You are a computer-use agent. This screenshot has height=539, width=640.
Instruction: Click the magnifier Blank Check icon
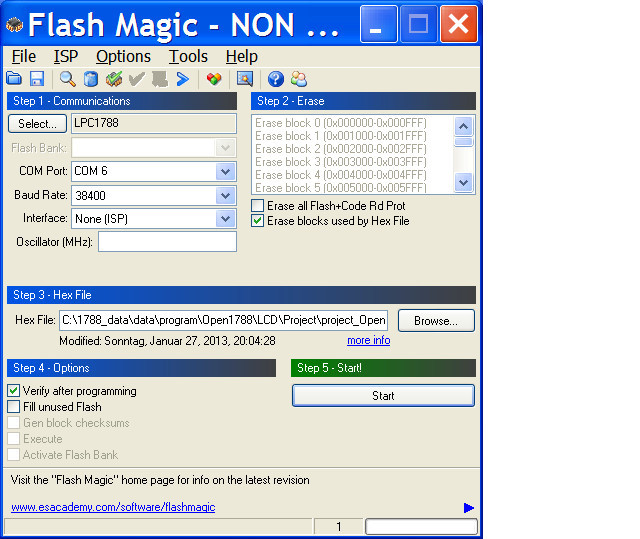tap(68, 78)
